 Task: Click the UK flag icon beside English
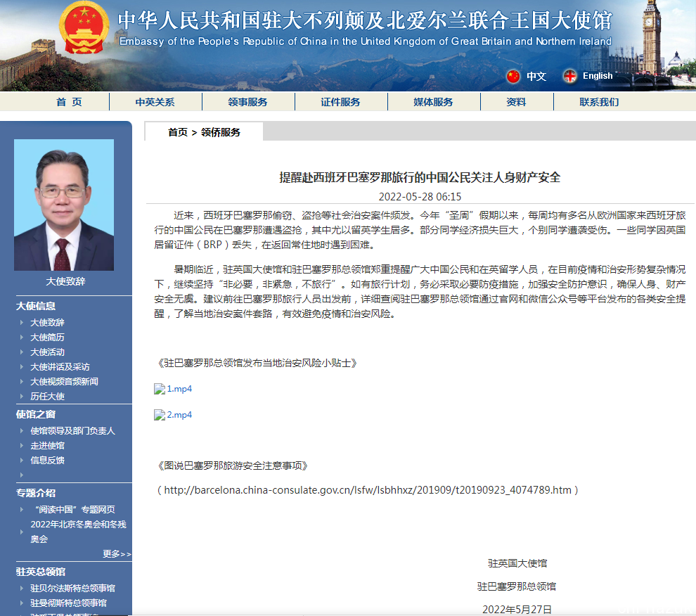pyautogui.click(x=570, y=77)
